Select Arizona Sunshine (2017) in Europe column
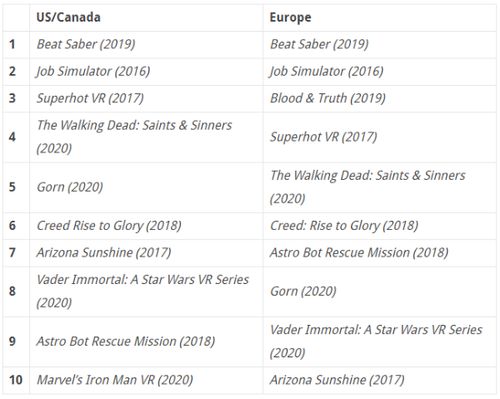The width and height of the screenshot is (500, 399). [337, 380]
